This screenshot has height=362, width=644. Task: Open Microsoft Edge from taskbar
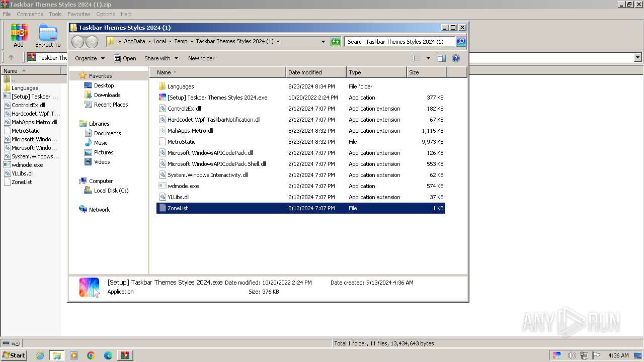[108, 355]
